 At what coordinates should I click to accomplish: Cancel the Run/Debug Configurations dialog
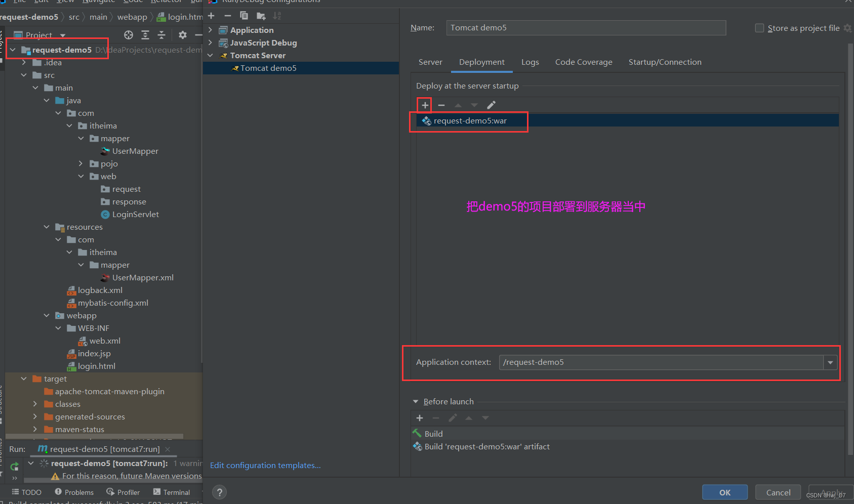click(778, 492)
